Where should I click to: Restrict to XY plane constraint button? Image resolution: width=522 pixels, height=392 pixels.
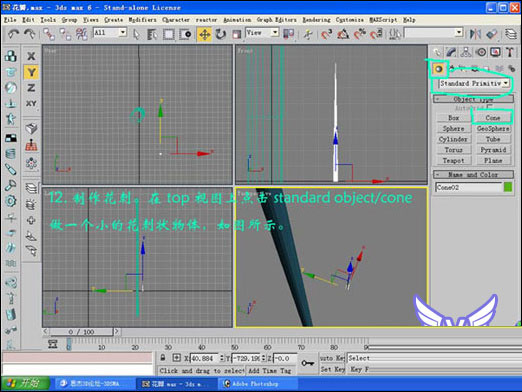coord(31,104)
